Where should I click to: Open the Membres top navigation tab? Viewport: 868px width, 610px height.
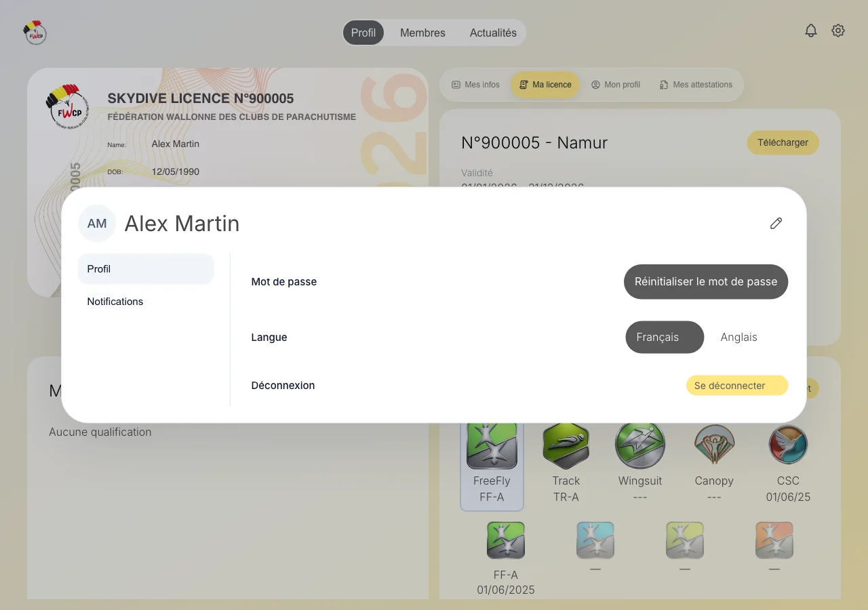(422, 33)
